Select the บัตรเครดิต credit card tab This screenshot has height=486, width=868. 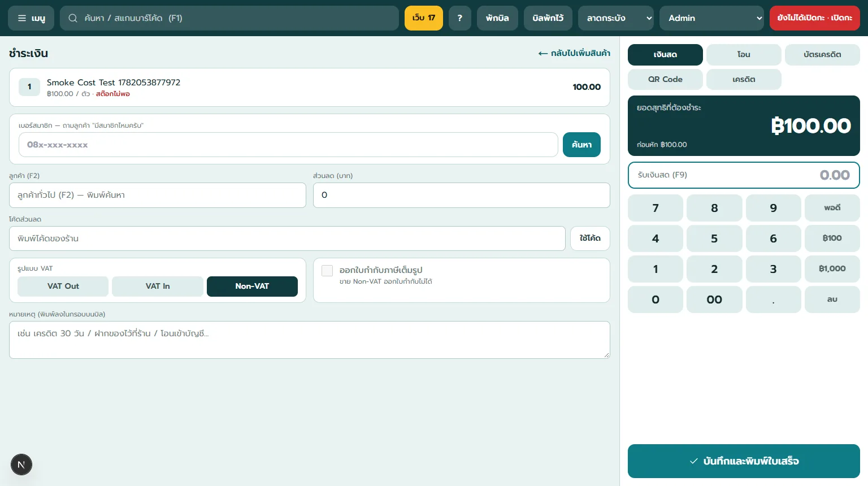point(822,55)
